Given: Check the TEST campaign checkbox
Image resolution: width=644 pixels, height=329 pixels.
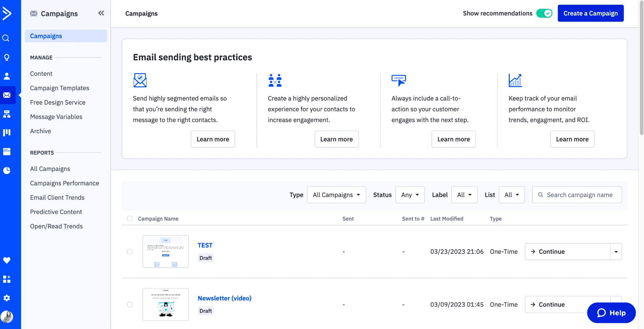Looking at the screenshot, I should click(x=130, y=251).
